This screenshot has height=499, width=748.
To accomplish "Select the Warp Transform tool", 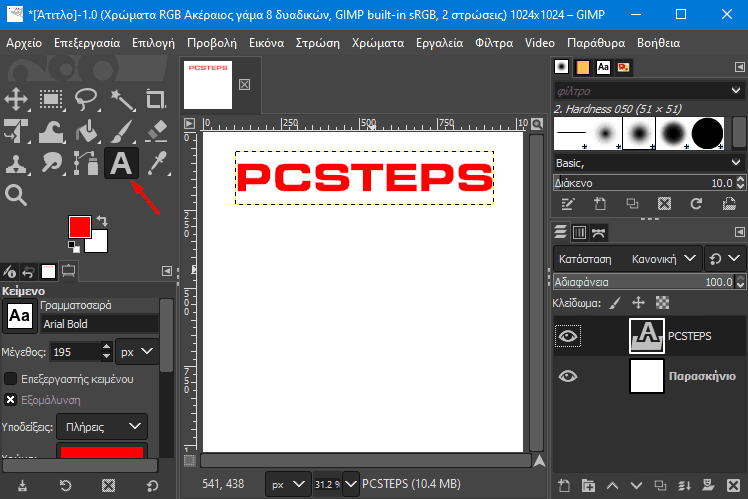I will coord(51,131).
